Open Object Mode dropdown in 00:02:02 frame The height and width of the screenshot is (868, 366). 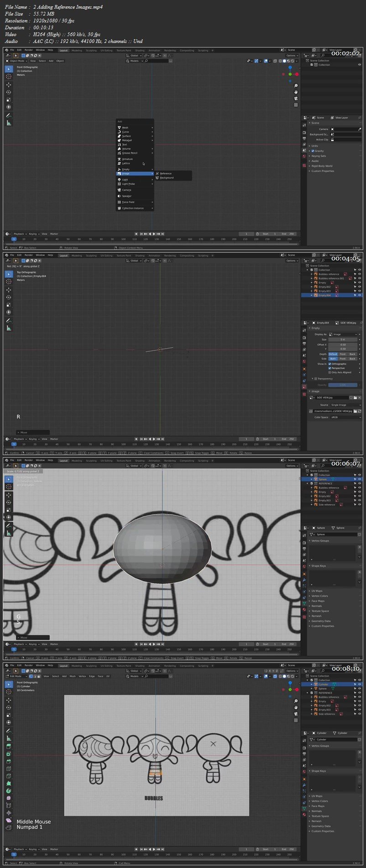[17, 61]
